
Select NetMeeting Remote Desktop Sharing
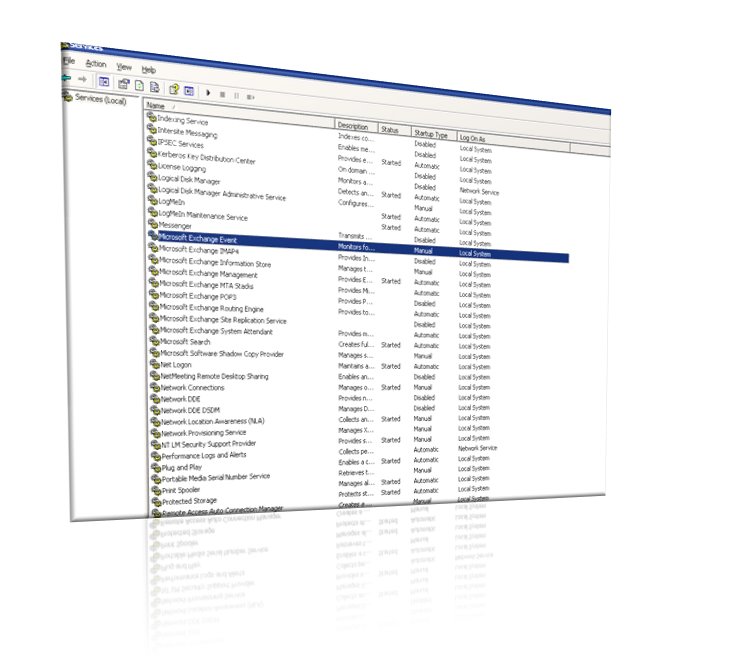click(x=214, y=376)
